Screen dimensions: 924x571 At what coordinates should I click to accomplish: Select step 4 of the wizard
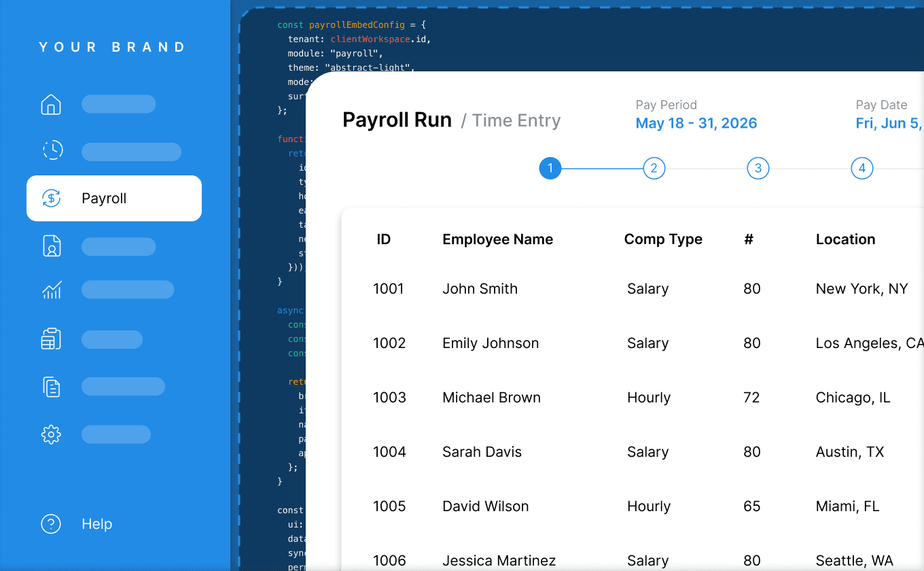(x=861, y=168)
